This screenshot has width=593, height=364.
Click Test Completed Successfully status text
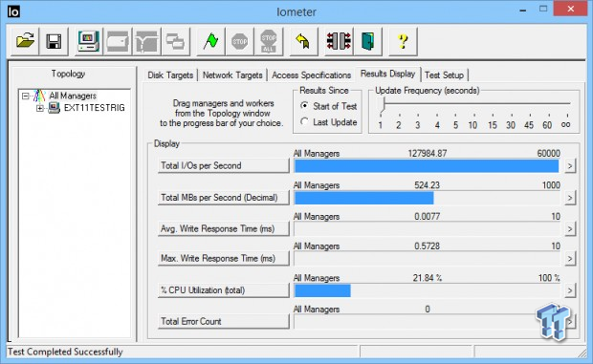65,352
